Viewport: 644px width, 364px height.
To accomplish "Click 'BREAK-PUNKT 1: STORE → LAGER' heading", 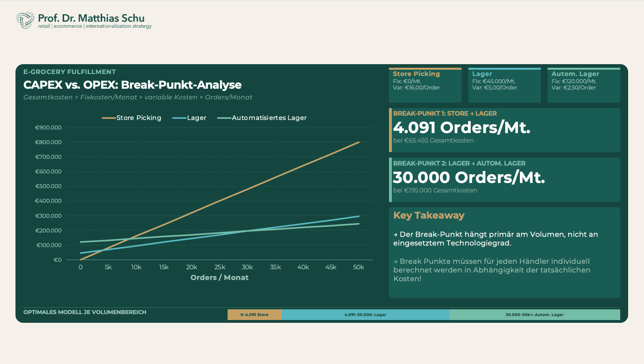I will coord(445,113).
